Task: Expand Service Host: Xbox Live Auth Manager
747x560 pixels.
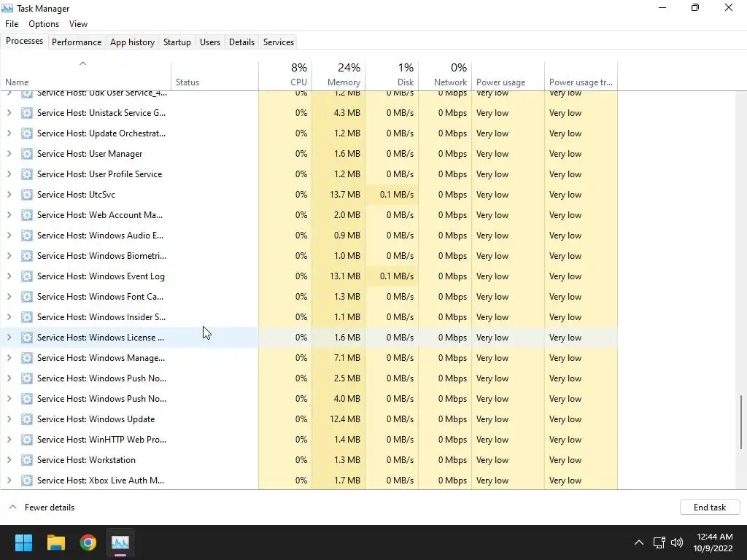Action: click(x=9, y=481)
